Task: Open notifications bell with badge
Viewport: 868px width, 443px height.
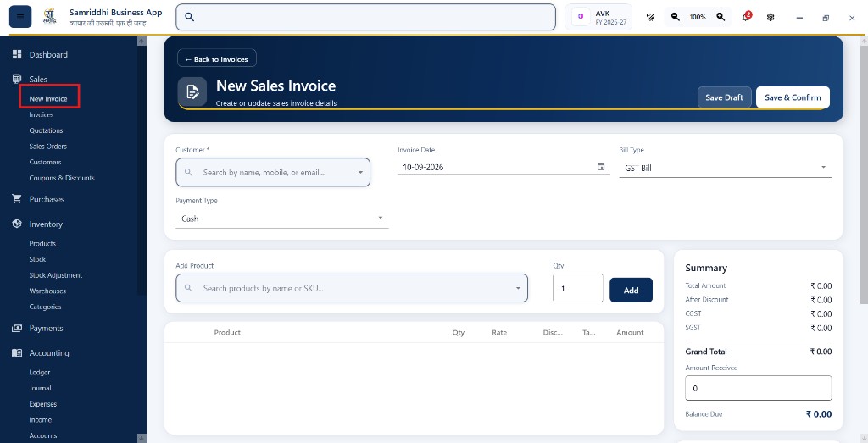Action: tap(746, 17)
